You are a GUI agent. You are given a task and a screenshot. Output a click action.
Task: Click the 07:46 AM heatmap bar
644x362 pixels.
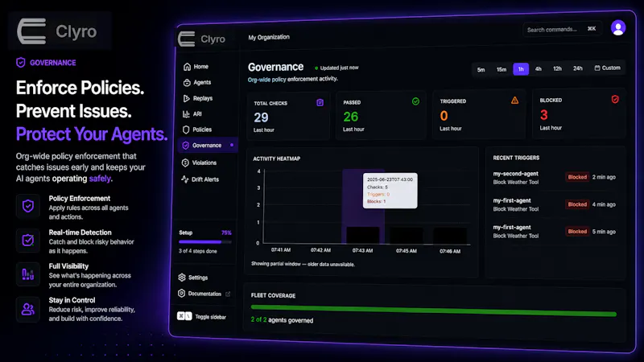[450, 236]
